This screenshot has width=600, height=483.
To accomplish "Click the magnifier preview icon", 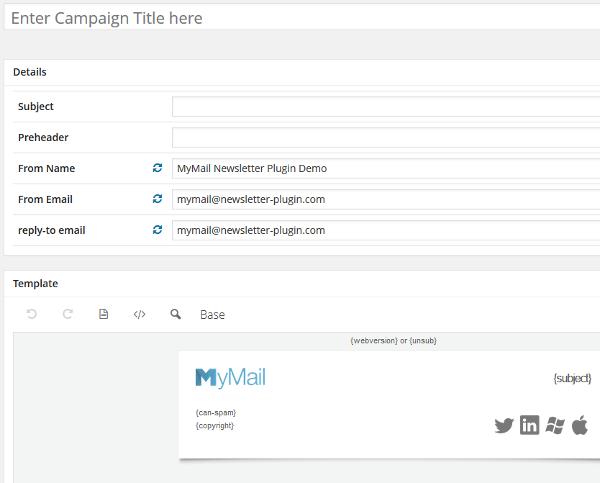I will point(175,314).
